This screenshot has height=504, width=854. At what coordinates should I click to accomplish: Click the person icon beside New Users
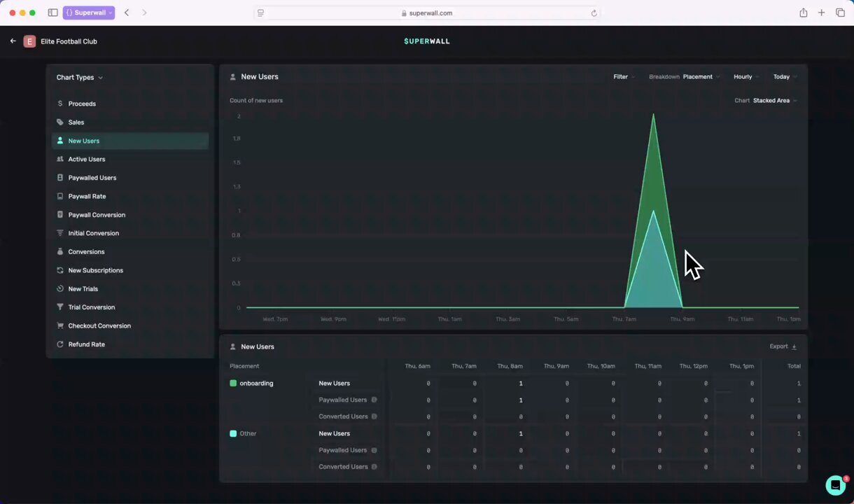60,141
